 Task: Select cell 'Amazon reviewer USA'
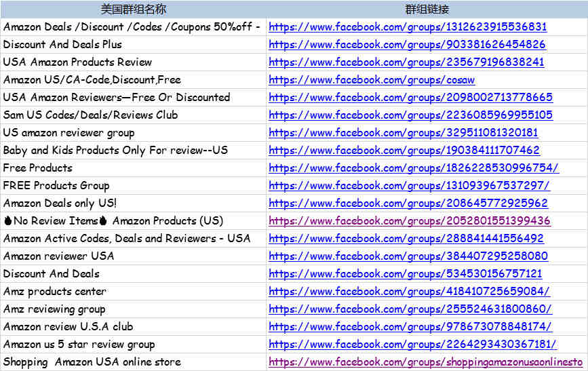133,256
